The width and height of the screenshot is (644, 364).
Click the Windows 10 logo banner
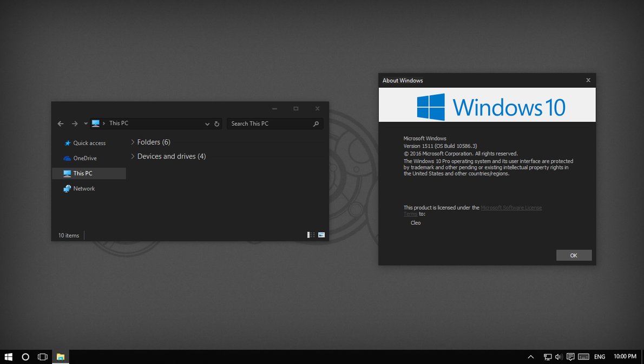[487, 105]
